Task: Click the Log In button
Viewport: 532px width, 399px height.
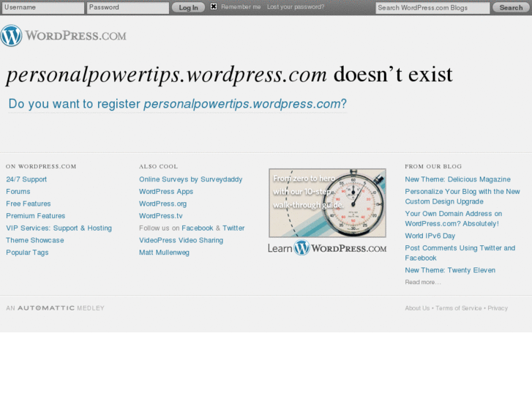Action: click(188, 7)
